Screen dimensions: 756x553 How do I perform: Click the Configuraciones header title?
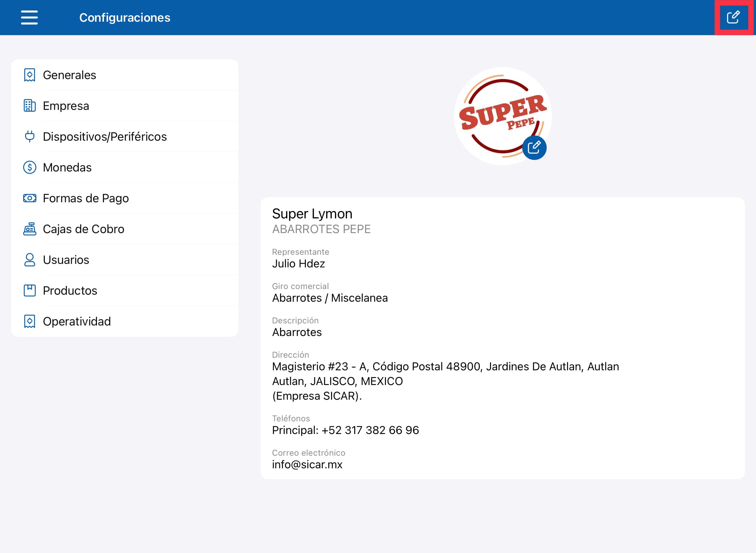click(x=125, y=17)
